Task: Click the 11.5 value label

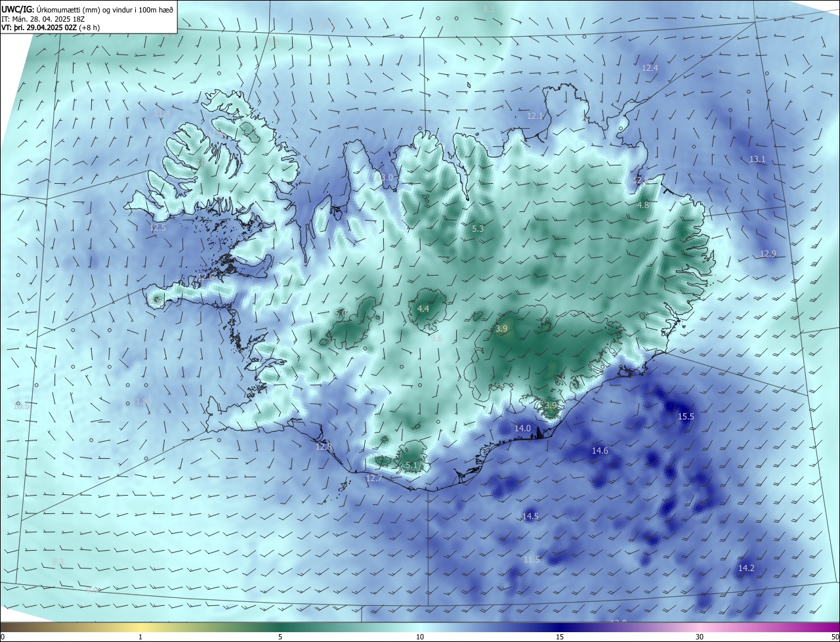Action: (532, 560)
